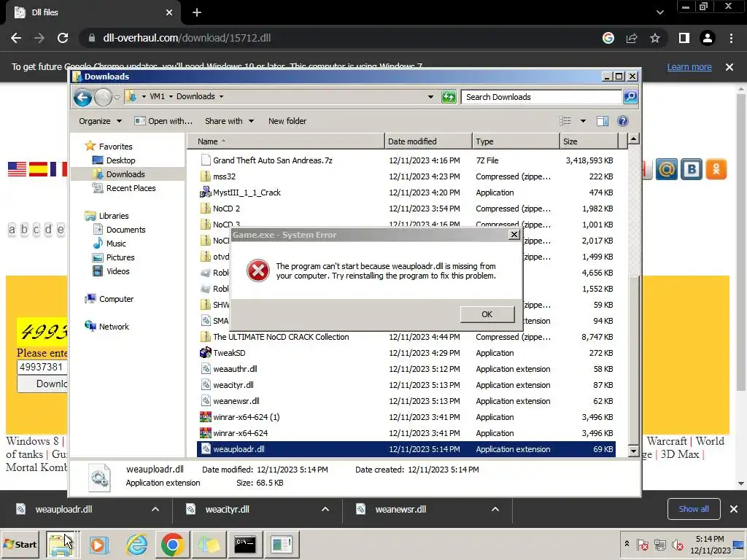747x560 pixels.
Task: Open a new Chrome tab
Action: [x=197, y=12]
